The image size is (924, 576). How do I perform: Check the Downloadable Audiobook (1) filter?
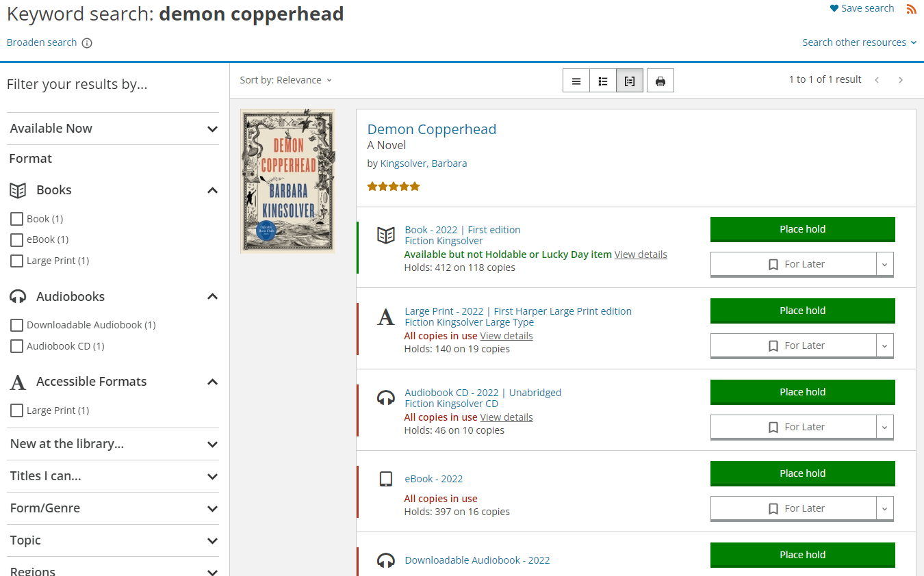tap(16, 325)
